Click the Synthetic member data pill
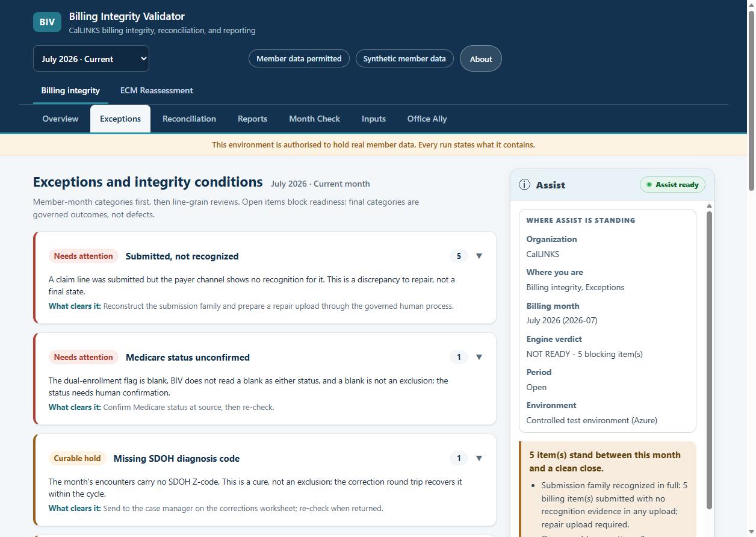756x537 pixels. point(404,58)
